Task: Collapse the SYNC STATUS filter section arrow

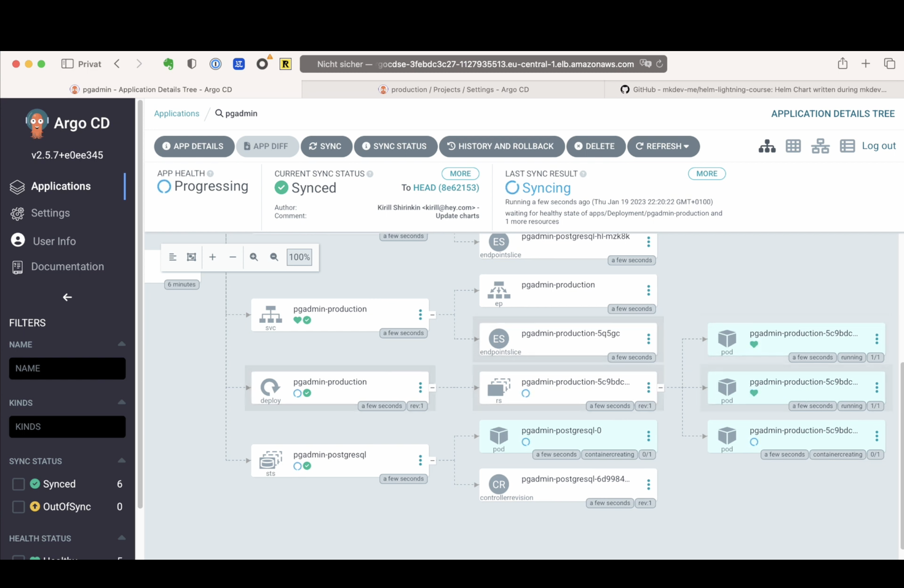Action: [121, 461]
